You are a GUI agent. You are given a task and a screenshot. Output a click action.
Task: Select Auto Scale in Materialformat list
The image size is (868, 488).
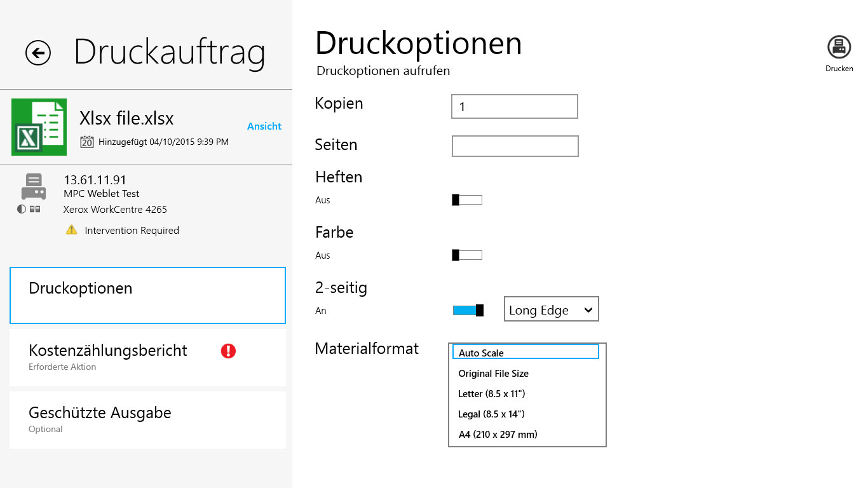pyautogui.click(x=526, y=353)
